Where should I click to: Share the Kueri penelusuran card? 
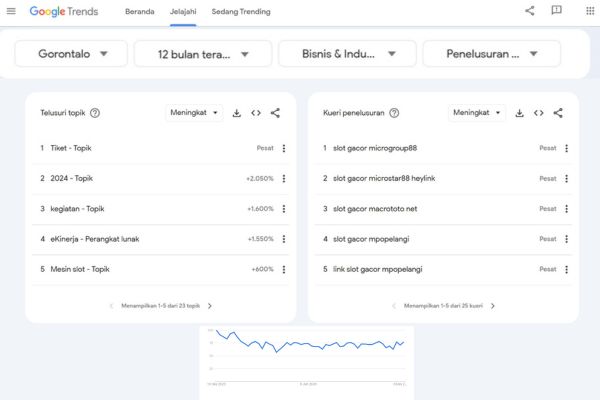coord(558,113)
